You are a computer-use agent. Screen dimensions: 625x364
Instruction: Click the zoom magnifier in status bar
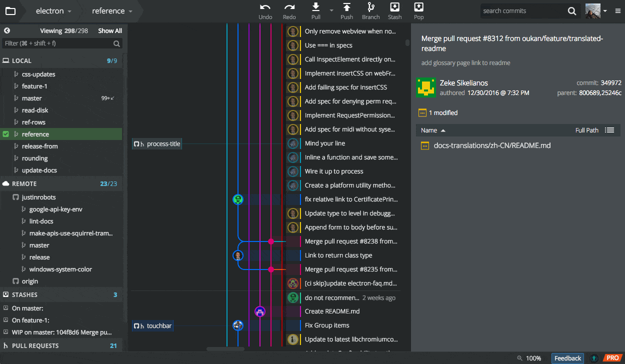pyautogui.click(x=520, y=358)
